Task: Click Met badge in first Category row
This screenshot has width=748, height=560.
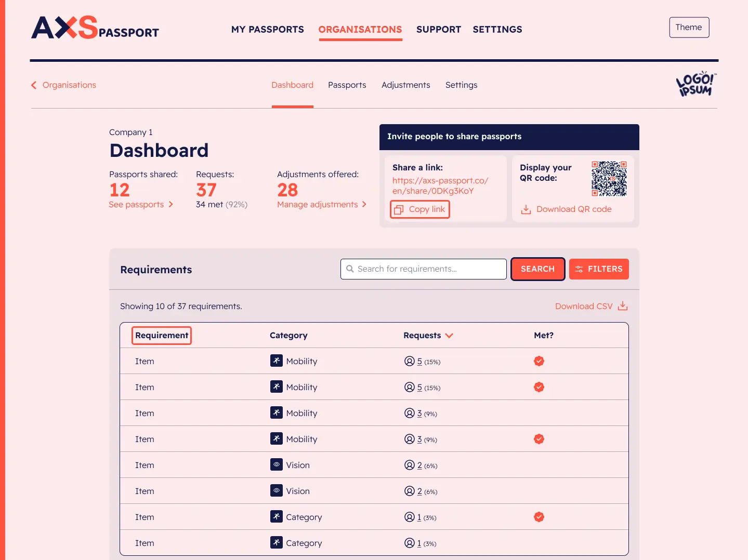Action: click(x=539, y=517)
